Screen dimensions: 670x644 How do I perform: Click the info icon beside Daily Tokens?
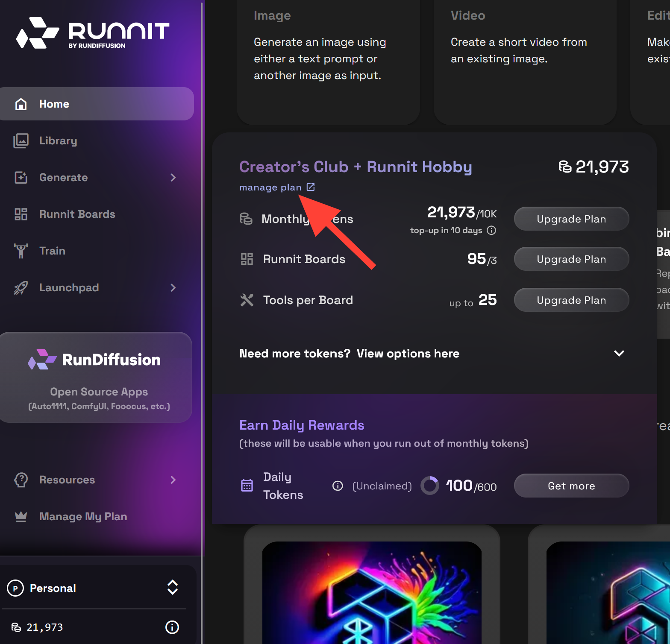click(338, 486)
